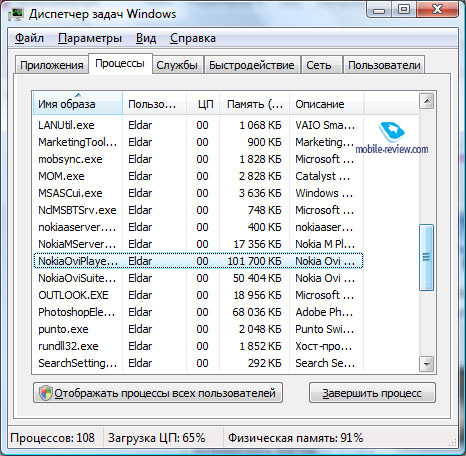466x456 pixels.
Task: Click the vertical scrollbar thumb
Action: point(426,257)
